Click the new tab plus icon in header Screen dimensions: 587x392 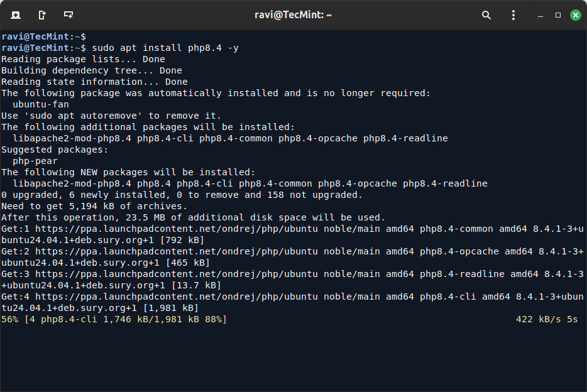click(15, 14)
